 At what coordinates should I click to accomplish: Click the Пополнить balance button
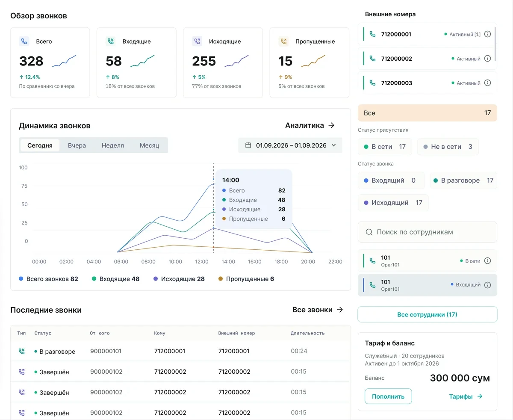(x=388, y=396)
